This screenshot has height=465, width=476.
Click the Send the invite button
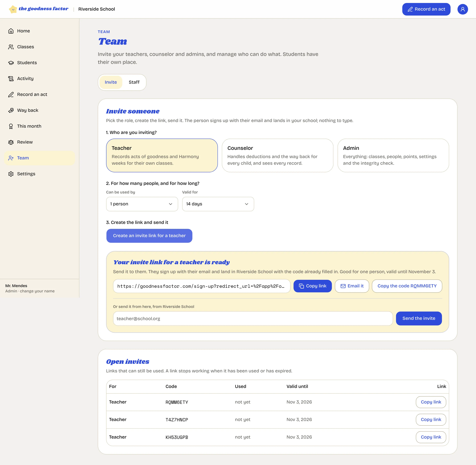419,318
